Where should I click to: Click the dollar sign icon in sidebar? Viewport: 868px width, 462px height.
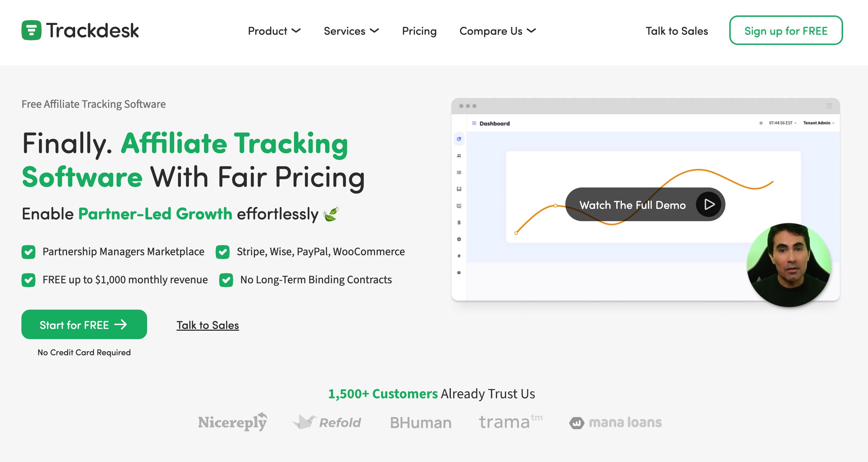[x=459, y=223]
